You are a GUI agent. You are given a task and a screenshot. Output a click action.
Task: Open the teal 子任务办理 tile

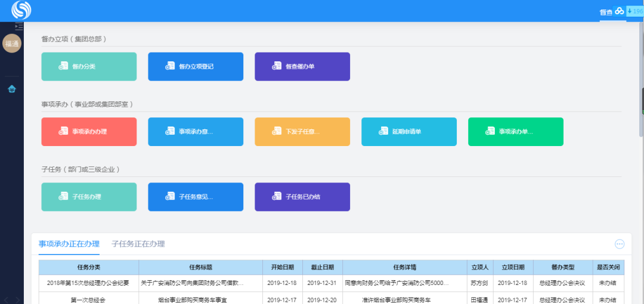[x=89, y=197]
